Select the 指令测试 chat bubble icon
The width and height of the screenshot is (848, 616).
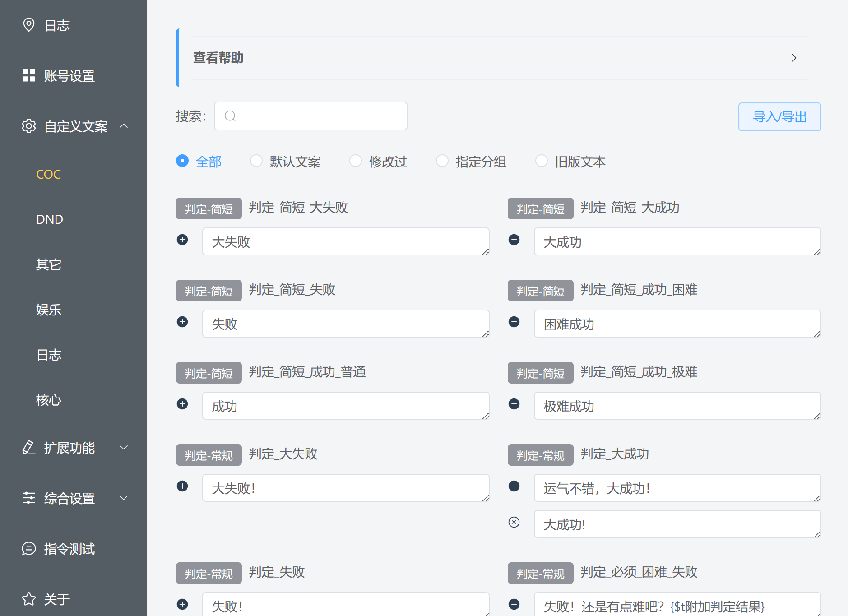click(x=29, y=549)
